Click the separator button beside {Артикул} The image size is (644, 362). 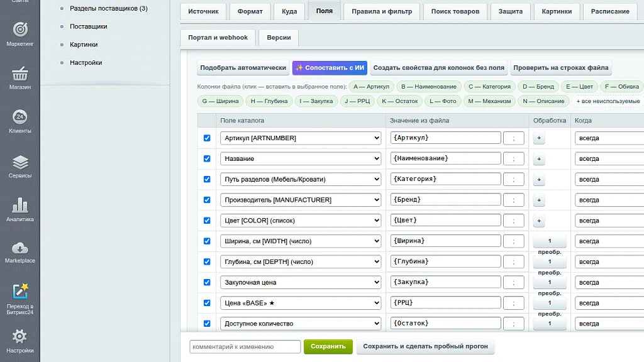pos(513,138)
